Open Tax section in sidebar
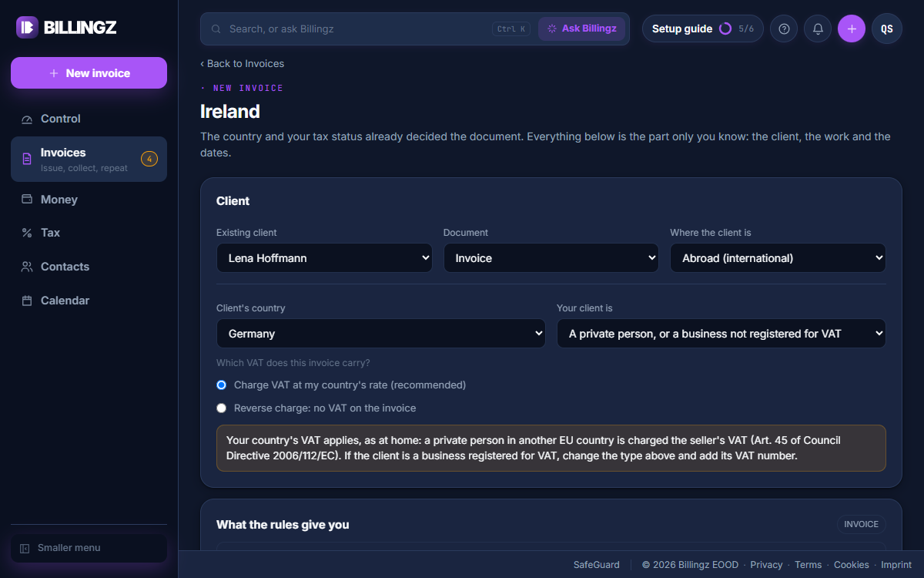Image resolution: width=924 pixels, height=578 pixels. click(89, 233)
